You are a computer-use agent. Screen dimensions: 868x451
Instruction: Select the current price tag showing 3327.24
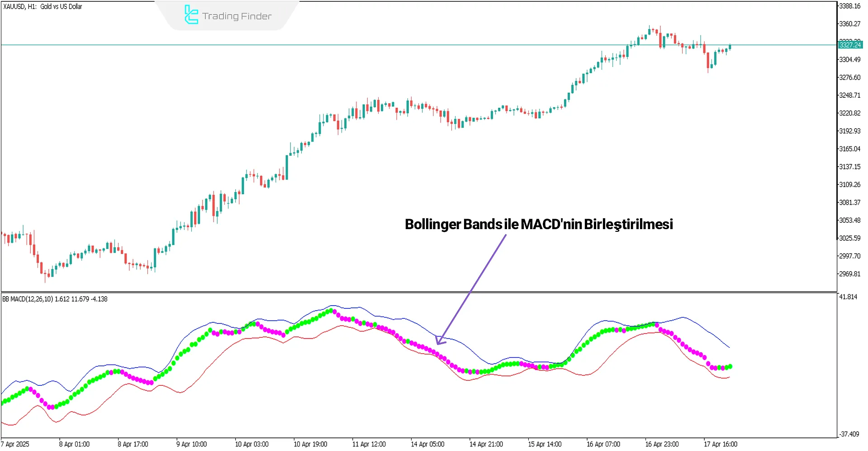click(x=849, y=45)
